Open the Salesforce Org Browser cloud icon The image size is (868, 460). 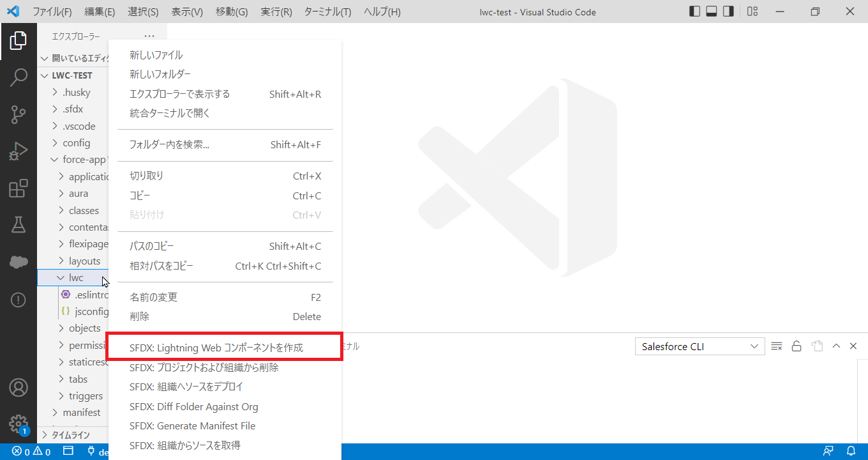[x=19, y=262]
